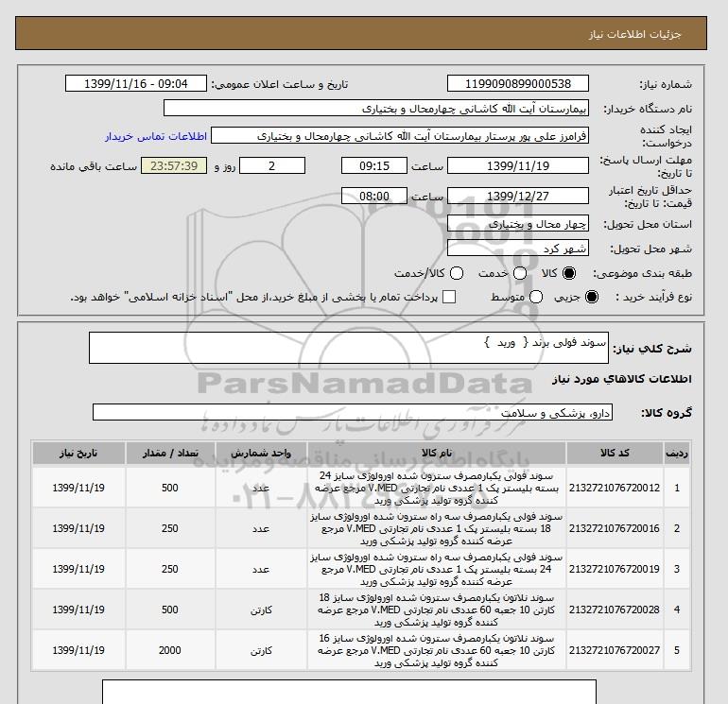This screenshot has height=704, width=728.
Task: Click the need number field 1199090899000538
Action: (x=518, y=83)
